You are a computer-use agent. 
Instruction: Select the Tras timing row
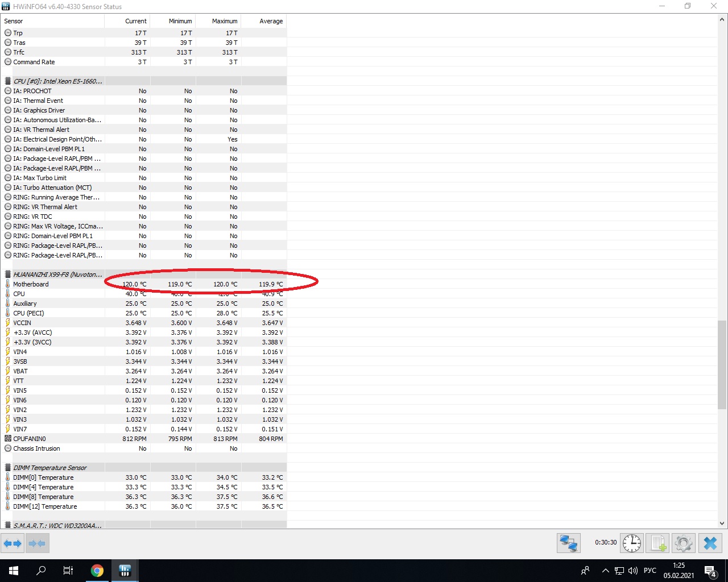tap(144, 43)
